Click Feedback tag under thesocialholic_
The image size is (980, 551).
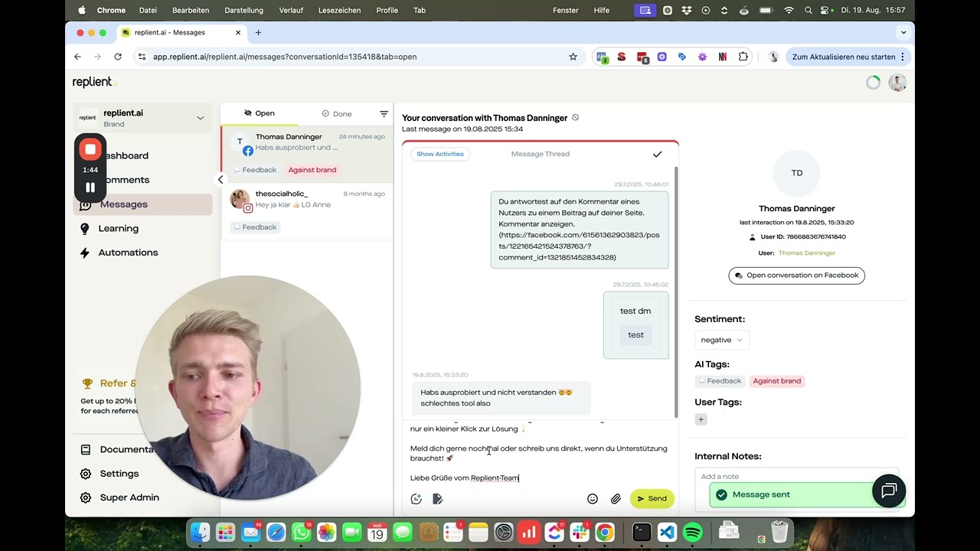coord(255,227)
